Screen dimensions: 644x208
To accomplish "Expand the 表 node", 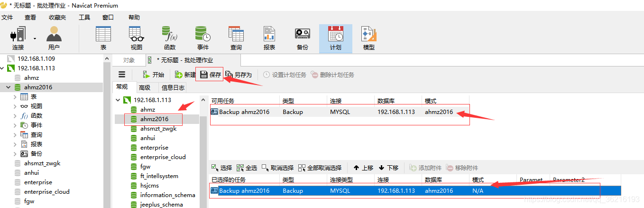I will pos(15,96).
